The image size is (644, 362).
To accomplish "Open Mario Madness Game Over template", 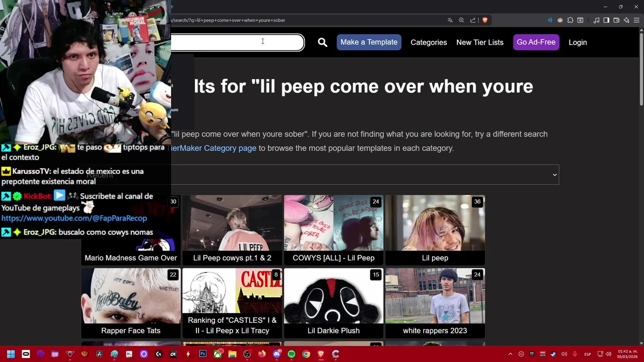I will coord(131,230).
